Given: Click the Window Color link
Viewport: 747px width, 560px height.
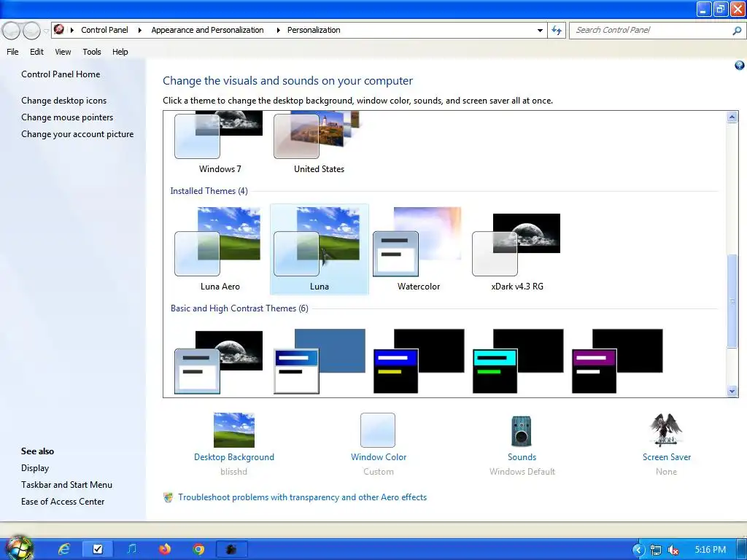Looking at the screenshot, I should [379, 457].
